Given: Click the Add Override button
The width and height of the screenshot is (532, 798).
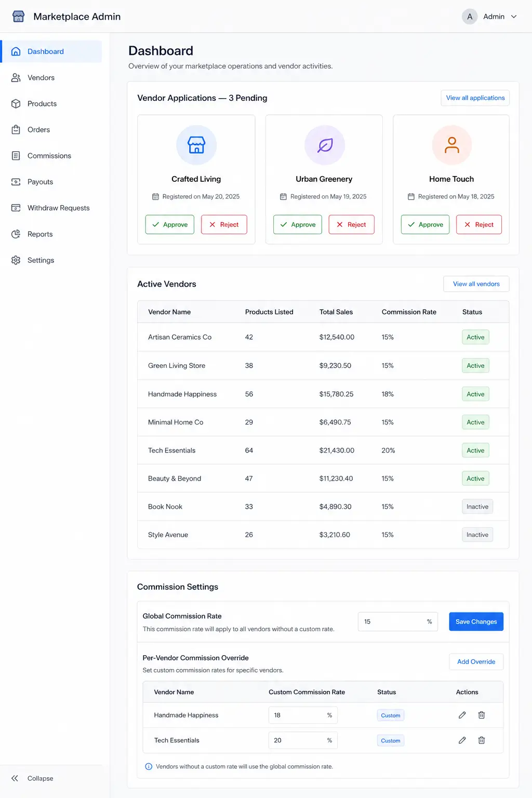Looking at the screenshot, I should 476,661.
